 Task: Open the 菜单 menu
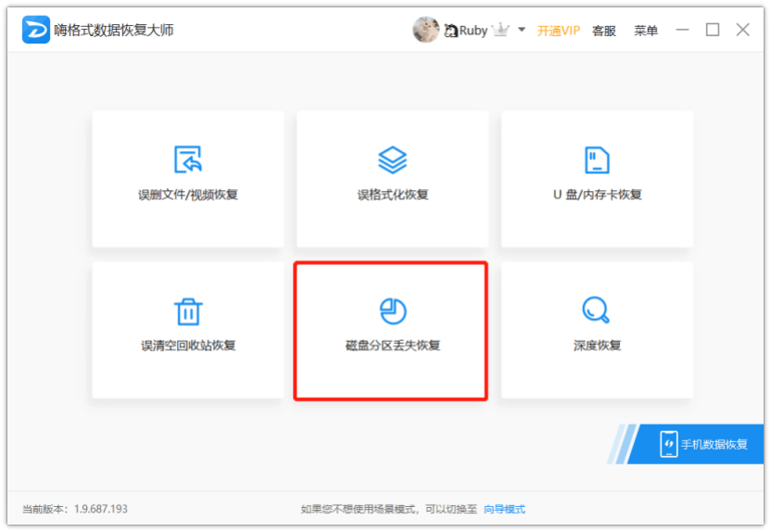pos(646,31)
